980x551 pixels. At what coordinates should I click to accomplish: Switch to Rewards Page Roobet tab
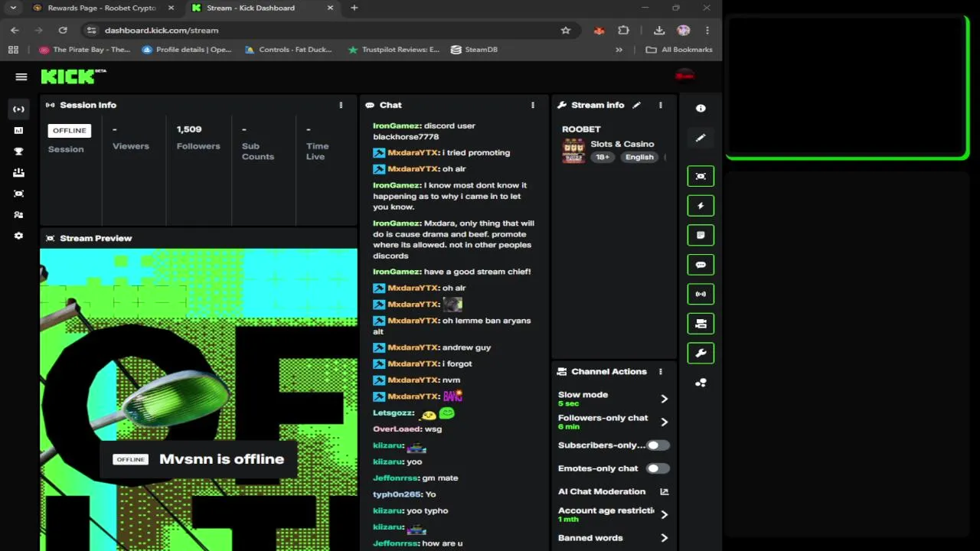tap(102, 8)
